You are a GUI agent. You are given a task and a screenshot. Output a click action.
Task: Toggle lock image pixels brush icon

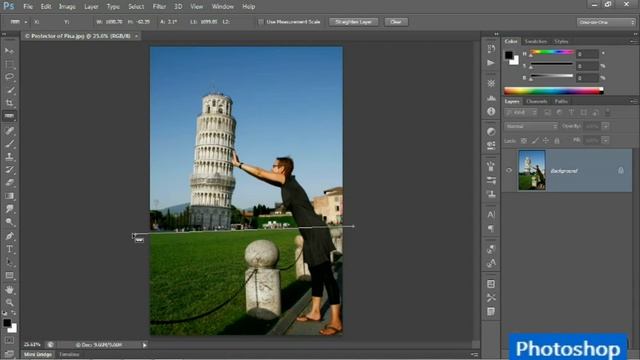coord(535,140)
